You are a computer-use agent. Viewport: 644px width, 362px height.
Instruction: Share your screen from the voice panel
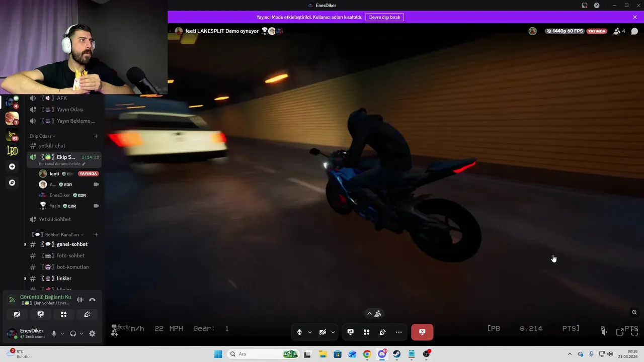pyautogui.click(x=41, y=314)
